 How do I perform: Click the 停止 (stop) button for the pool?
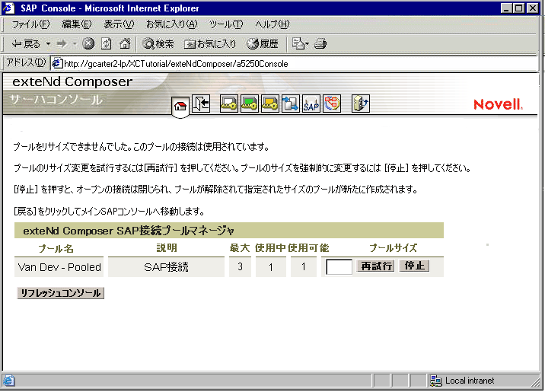pos(414,266)
